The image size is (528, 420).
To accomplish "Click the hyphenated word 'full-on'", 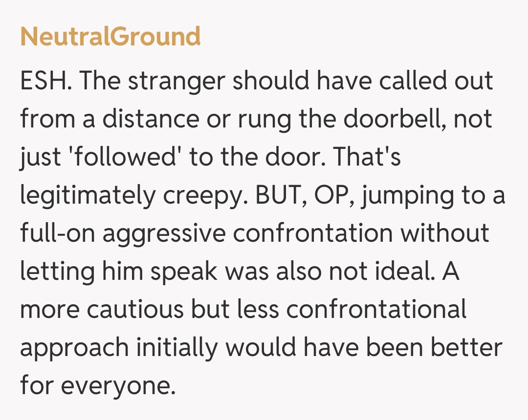I will [x=57, y=234].
